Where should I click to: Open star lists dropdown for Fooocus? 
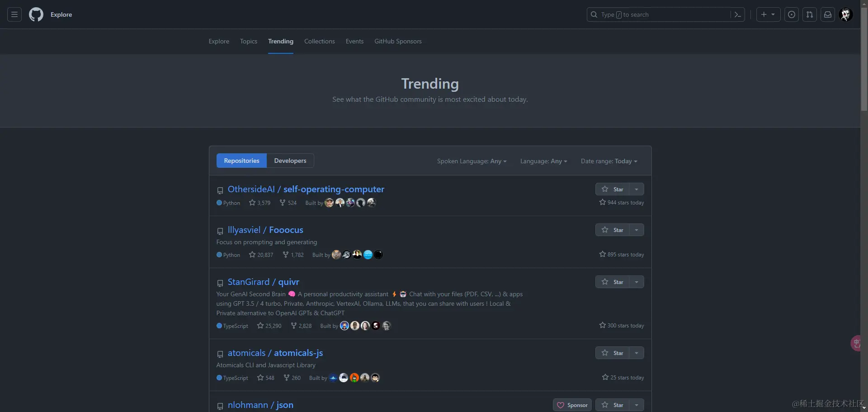(x=637, y=230)
